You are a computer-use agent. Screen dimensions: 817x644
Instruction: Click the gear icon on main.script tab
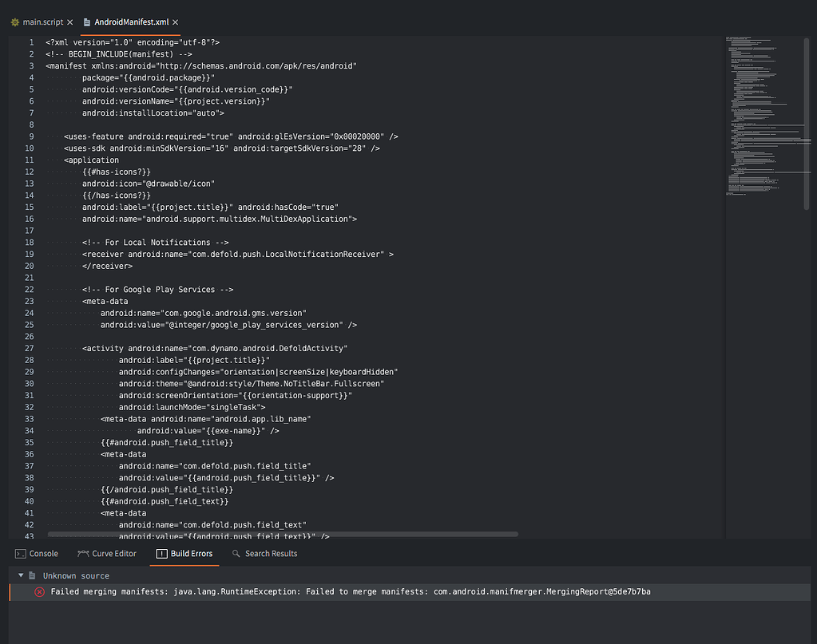point(13,22)
